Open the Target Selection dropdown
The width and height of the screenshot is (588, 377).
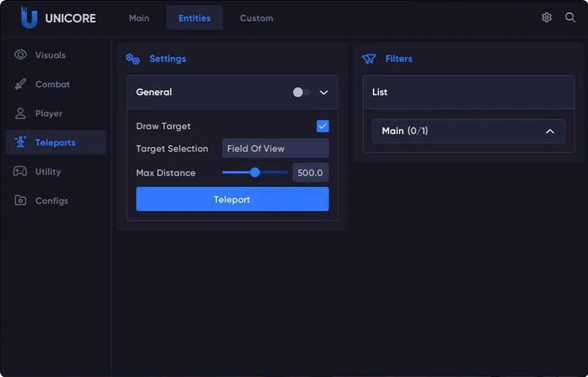275,148
